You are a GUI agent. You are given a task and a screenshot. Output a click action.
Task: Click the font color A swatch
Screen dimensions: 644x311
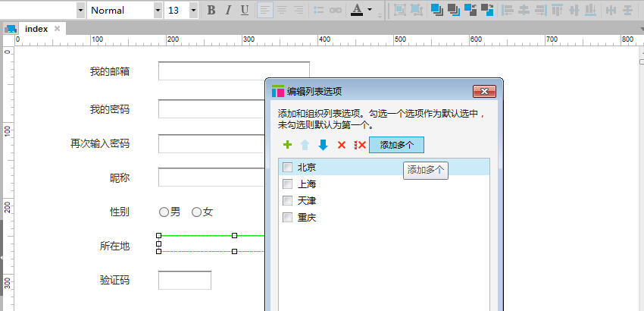pyautogui.click(x=357, y=10)
